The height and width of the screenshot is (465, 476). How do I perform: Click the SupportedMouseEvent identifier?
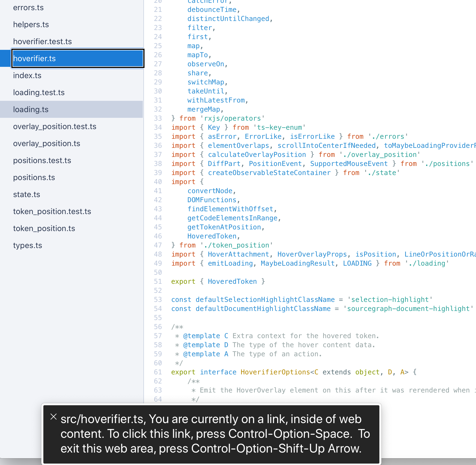349,164
